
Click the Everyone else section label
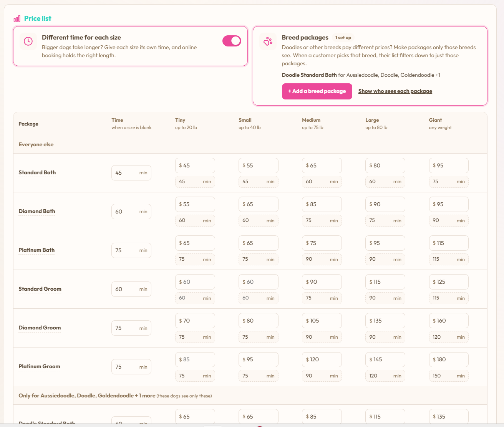point(36,144)
